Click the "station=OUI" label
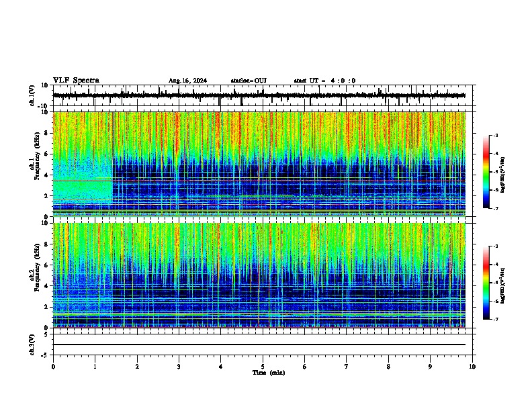The width and height of the screenshot is (532, 411). tap(249, 81)
